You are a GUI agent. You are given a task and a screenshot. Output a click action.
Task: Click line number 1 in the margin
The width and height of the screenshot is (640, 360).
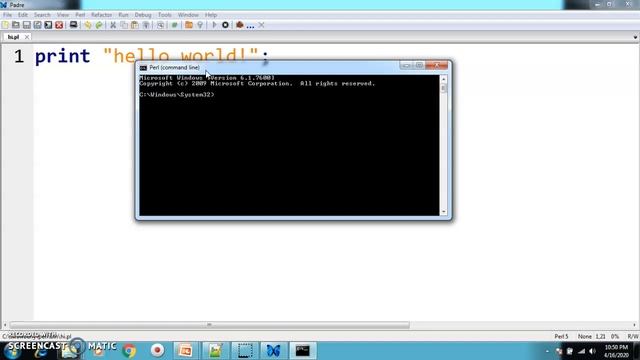[19, 56]
